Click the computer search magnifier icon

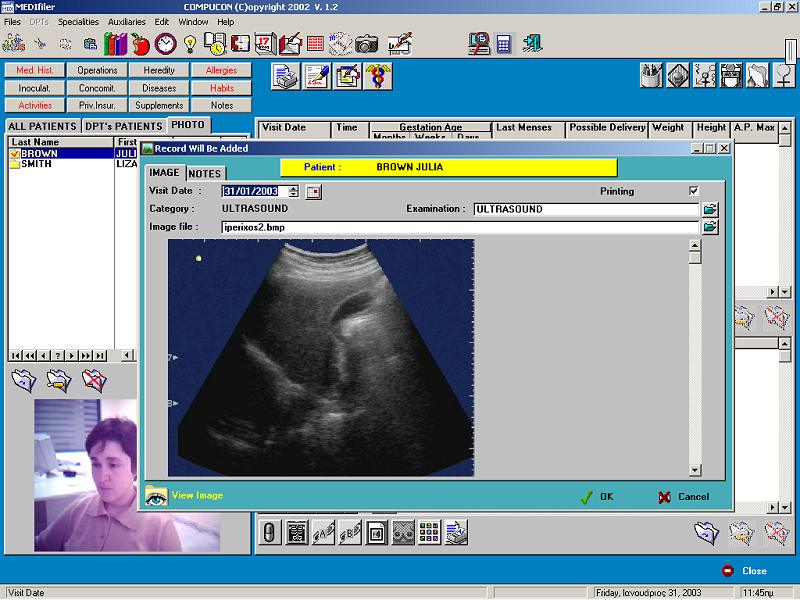(479, 44)
